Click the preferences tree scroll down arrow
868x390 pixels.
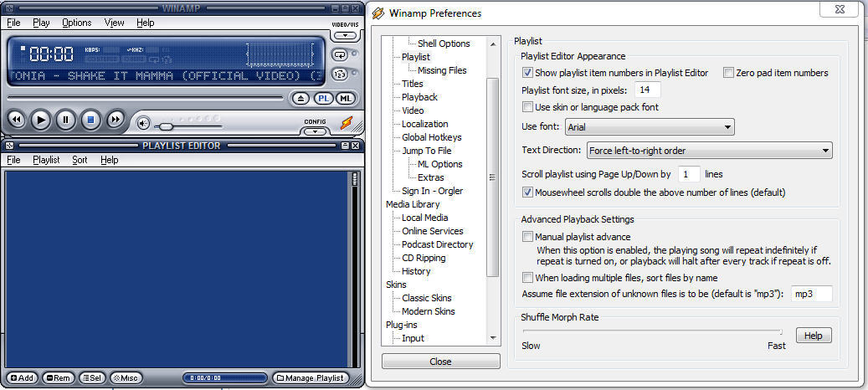point(493,338)
